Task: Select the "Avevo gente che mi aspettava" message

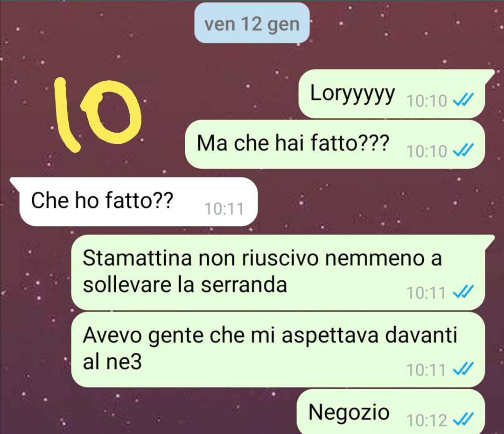Action: pyautogui.click(x=278, y=349)
